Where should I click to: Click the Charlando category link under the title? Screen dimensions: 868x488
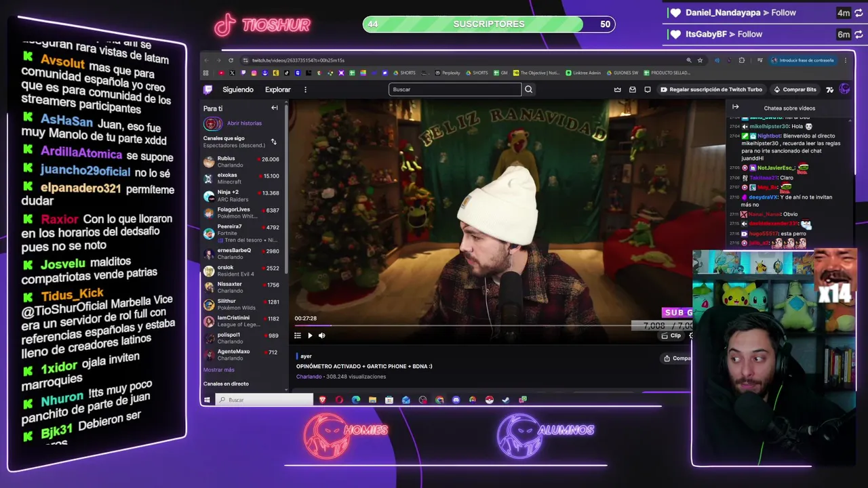pyautogui.click(x=309, y=377)
